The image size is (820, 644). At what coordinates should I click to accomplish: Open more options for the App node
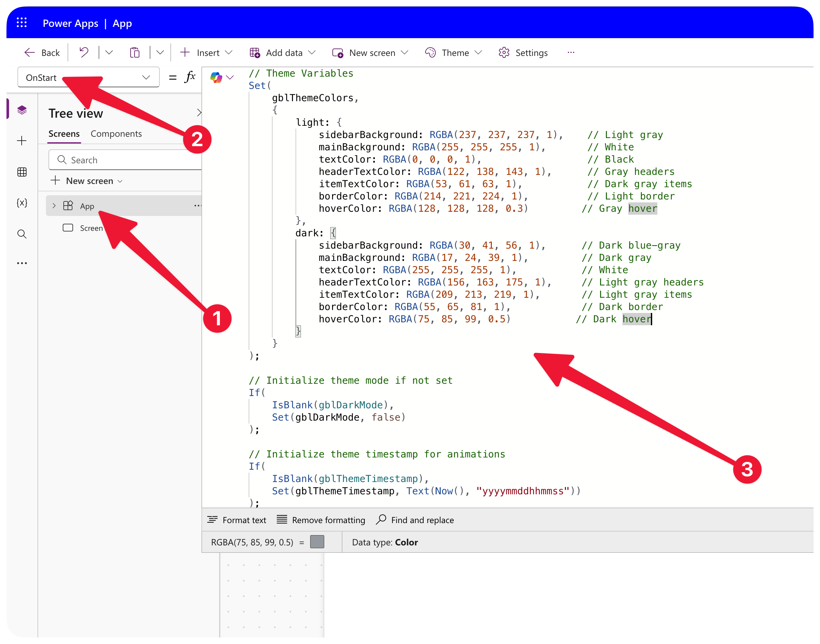point(198,206)
